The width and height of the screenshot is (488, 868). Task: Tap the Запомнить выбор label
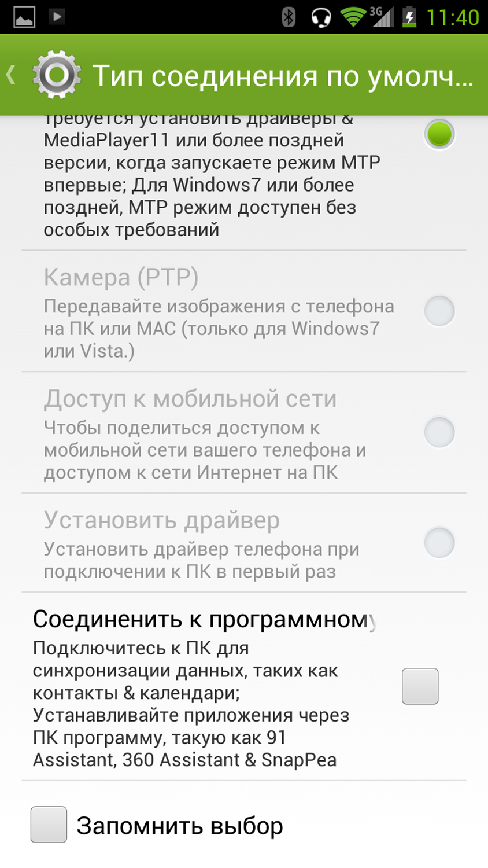[180, 826]
